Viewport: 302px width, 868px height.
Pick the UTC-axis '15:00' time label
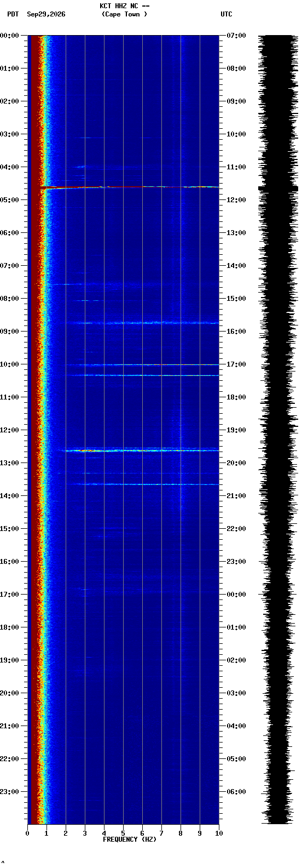pyautogui.click(x=236, y=299)
